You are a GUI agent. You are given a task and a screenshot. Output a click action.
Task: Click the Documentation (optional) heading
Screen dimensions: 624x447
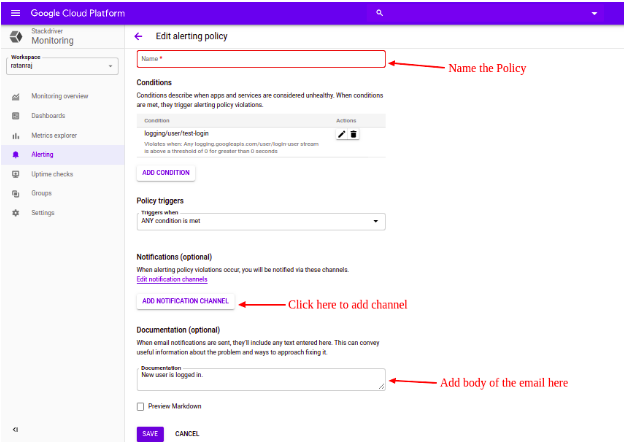click(178, 330)
